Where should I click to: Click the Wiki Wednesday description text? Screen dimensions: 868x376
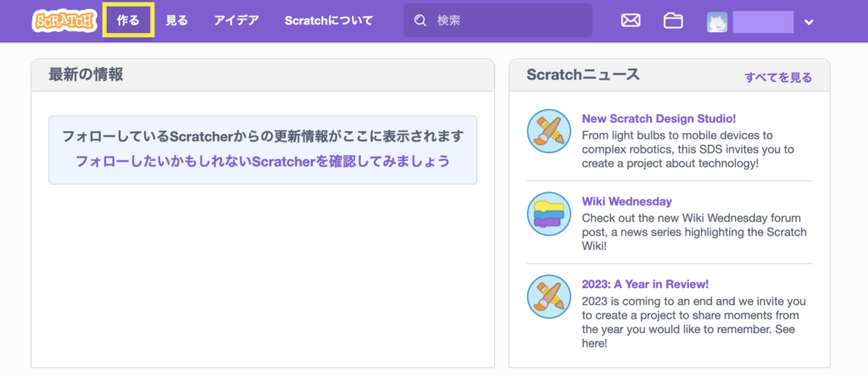coord(694,232)
